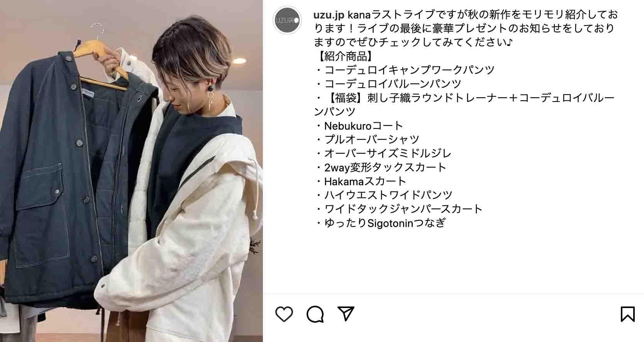This screenshot has width=644, height=342.
Task: Click the Nebukuroコート caption line
Action: (359, 126)
